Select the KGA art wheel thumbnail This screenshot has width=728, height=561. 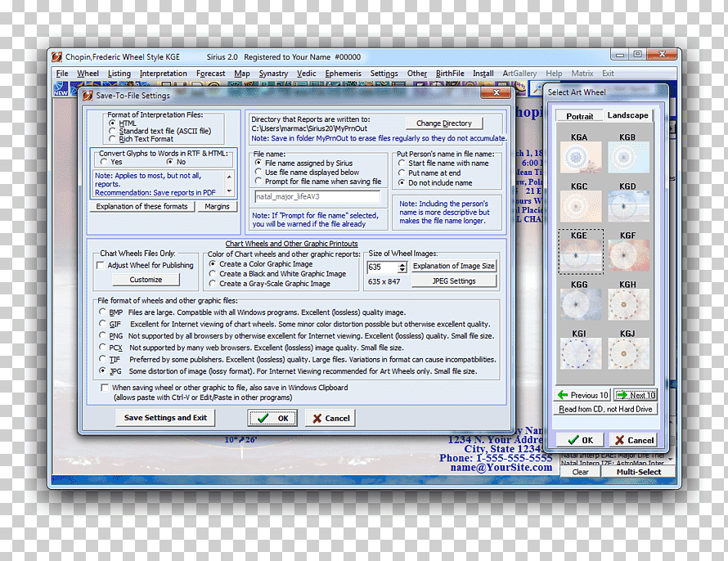point(581,157)
